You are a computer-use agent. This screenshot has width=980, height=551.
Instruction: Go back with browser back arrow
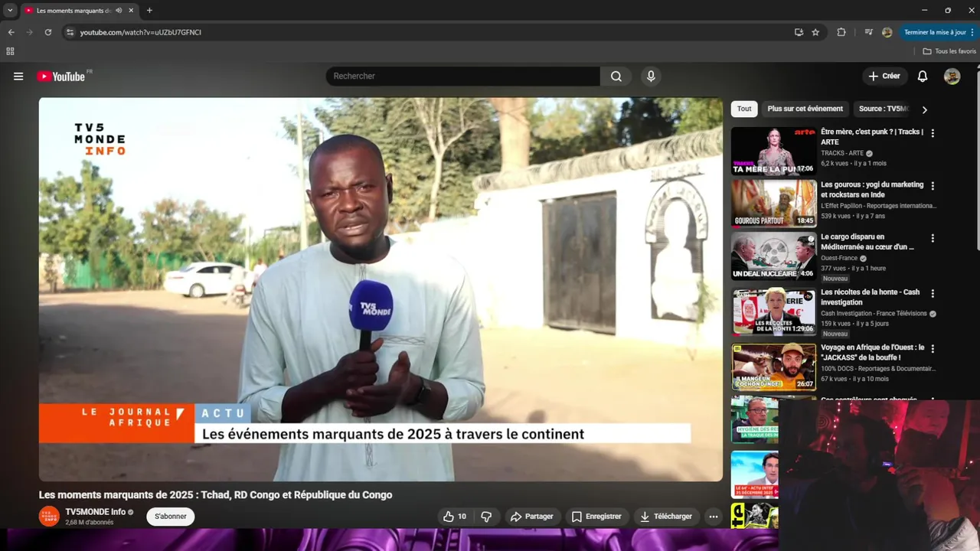[x=11, y=32]
